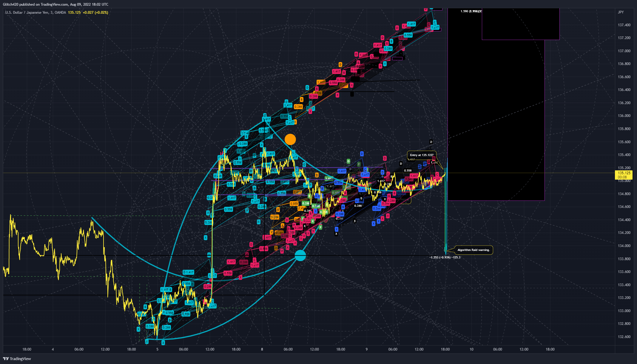The width and height of the screenshot is (637, 364).
Task: Click the current price tag 135.125 on axis
Action: [624, 175]
